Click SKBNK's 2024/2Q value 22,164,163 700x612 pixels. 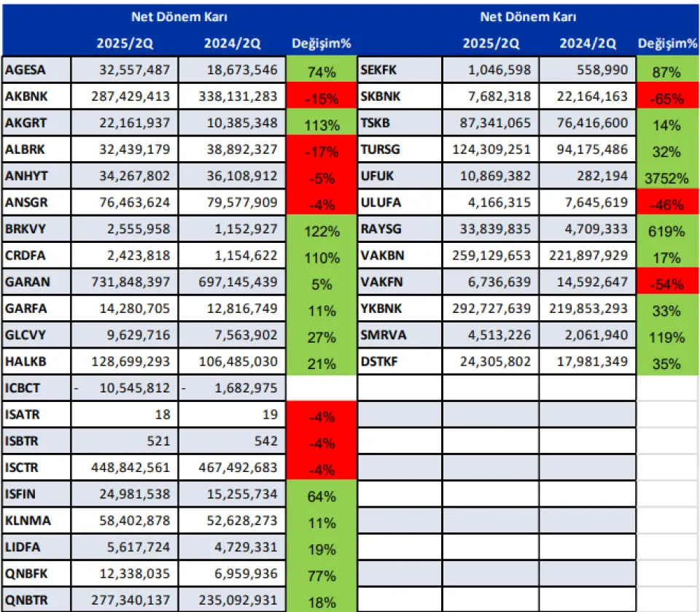(592, 96)
